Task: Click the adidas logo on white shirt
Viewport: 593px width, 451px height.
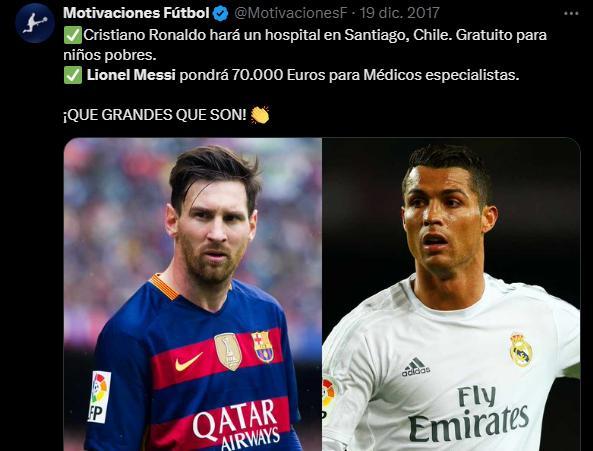Action: click(x=416, y=367)
